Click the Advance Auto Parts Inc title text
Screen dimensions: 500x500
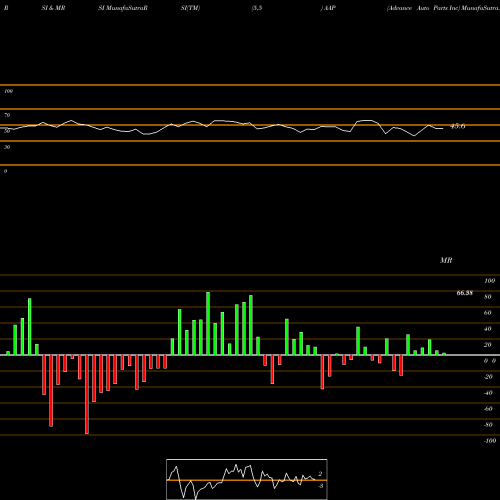pos(423,8)
